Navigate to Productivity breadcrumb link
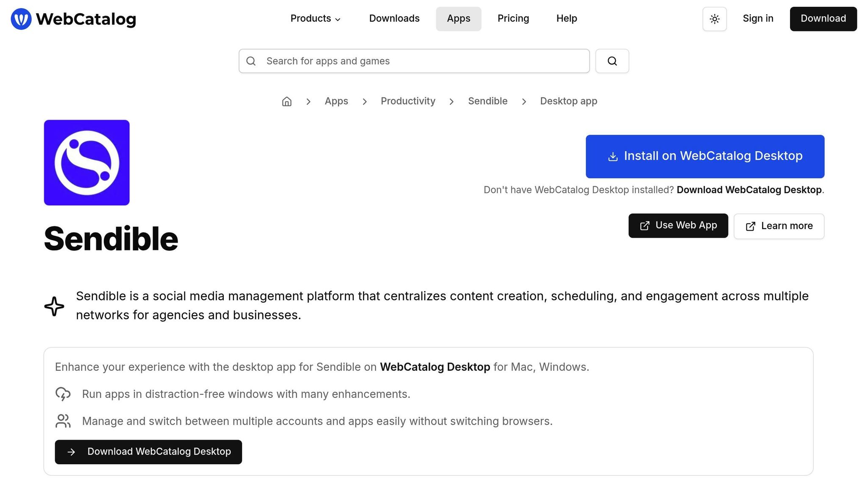 tap(408, 101)
